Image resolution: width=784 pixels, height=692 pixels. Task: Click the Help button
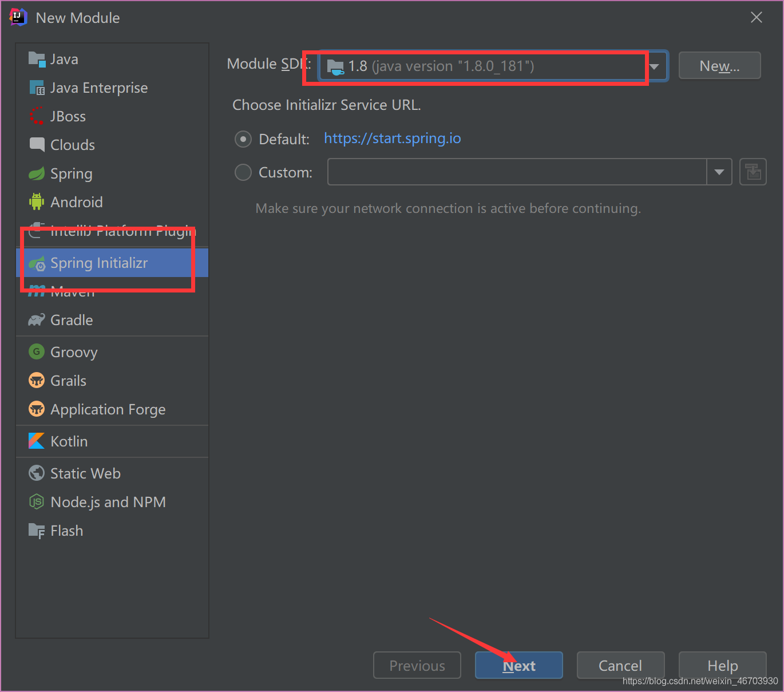tap(722, 665)
